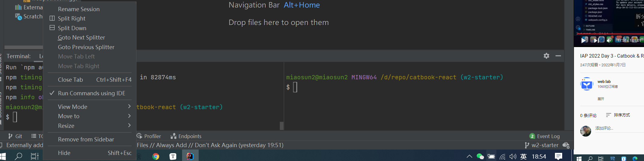Click the IAP 2022 Day 3 video title

612,56
